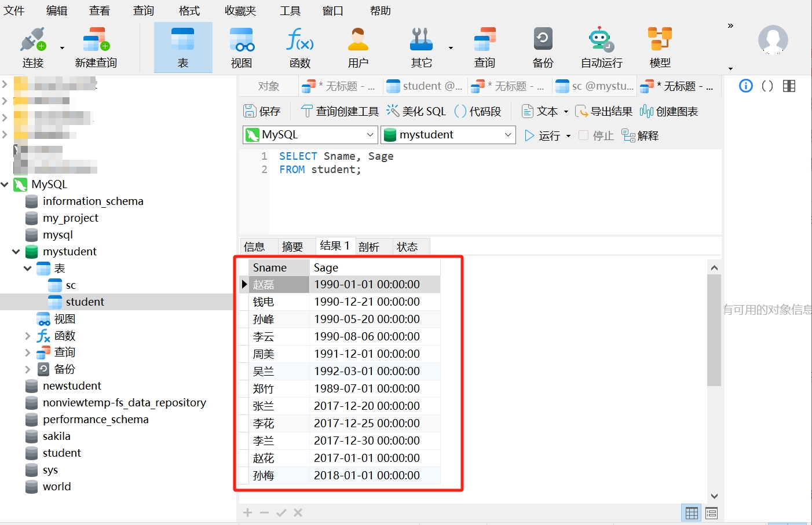Switch to grid view at bottom right

click(x=692, y=513)
